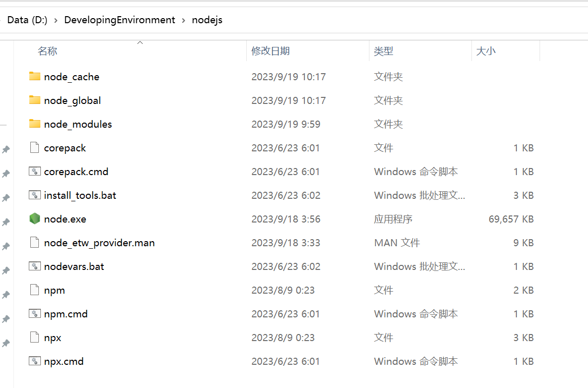588x388 pixels.
Task: Sort files by the 类型 column header
Action: (384, 51)
